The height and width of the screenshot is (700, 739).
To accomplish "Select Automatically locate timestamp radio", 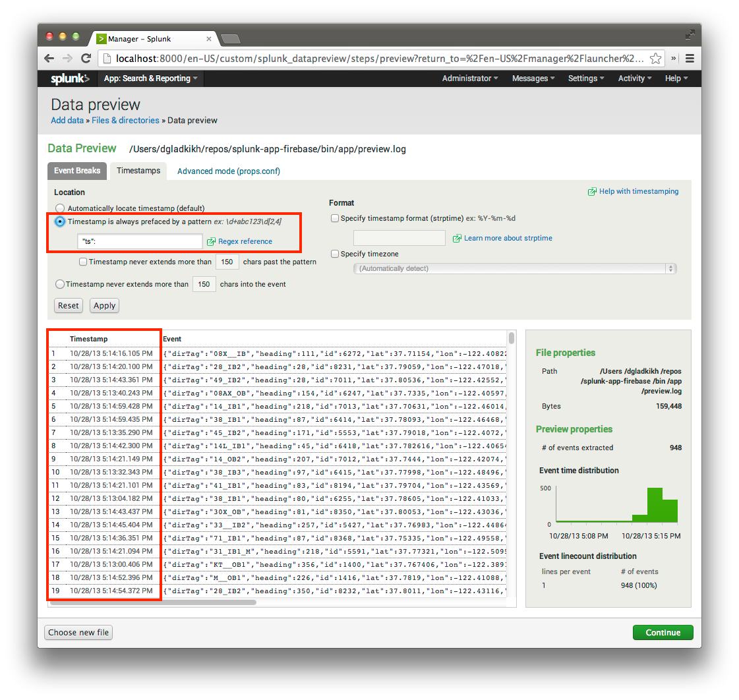I will point(60,208).
